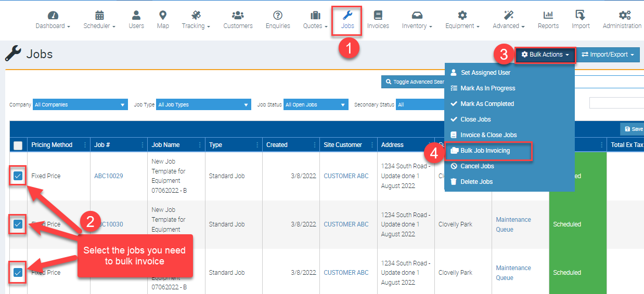Screen dimensions: 644x294
Task: Open the Job Type filter dropdown
Action: click(203, 104)
